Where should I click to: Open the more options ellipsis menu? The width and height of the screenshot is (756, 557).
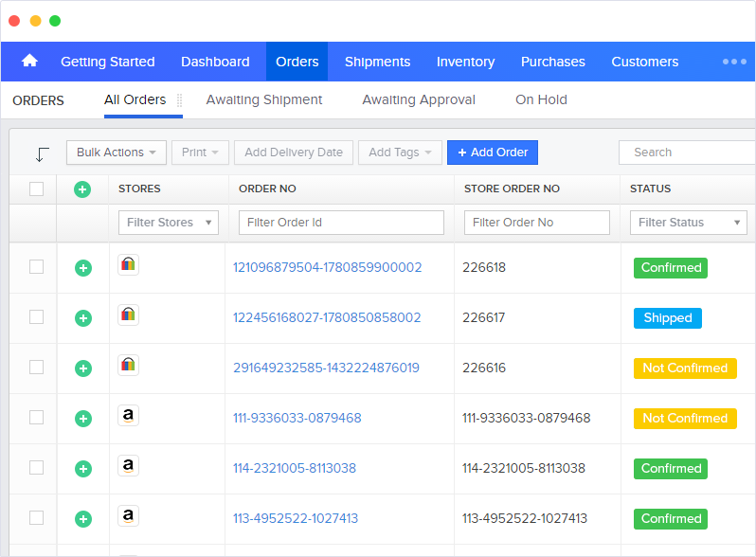734,62
